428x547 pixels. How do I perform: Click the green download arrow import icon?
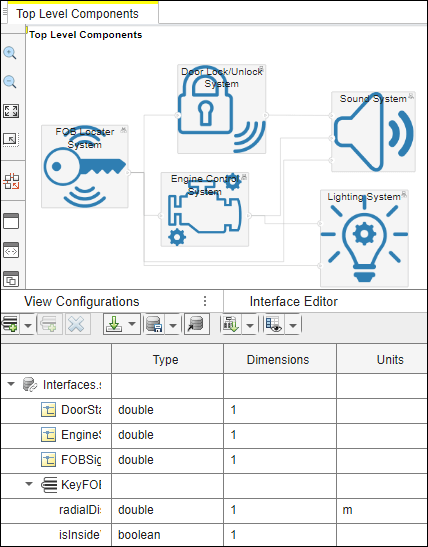(114, 324)
